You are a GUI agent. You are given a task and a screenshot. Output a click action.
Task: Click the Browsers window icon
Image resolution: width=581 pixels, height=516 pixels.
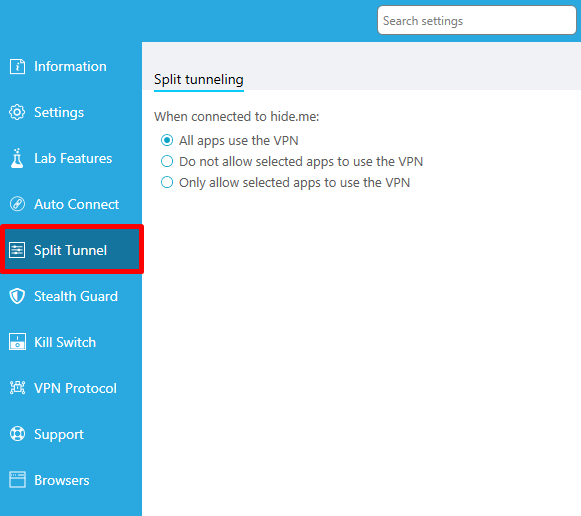click(x=17, y=480)
